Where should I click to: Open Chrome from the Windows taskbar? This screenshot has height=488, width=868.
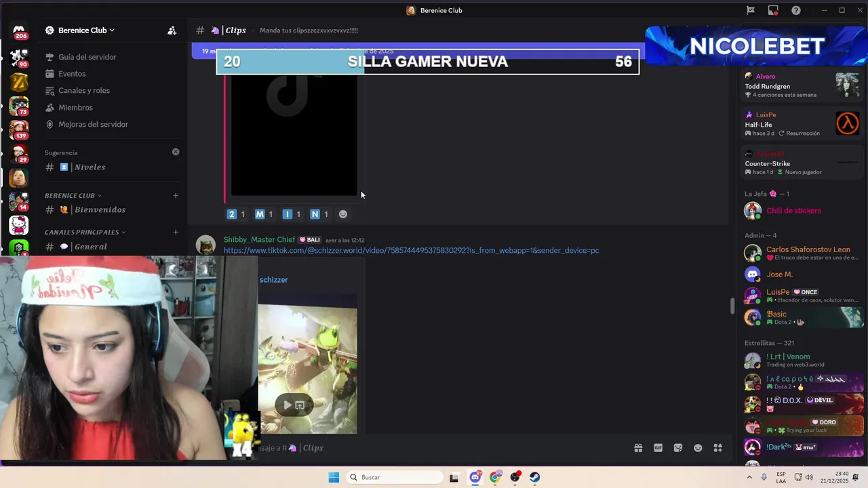point(496,477)
